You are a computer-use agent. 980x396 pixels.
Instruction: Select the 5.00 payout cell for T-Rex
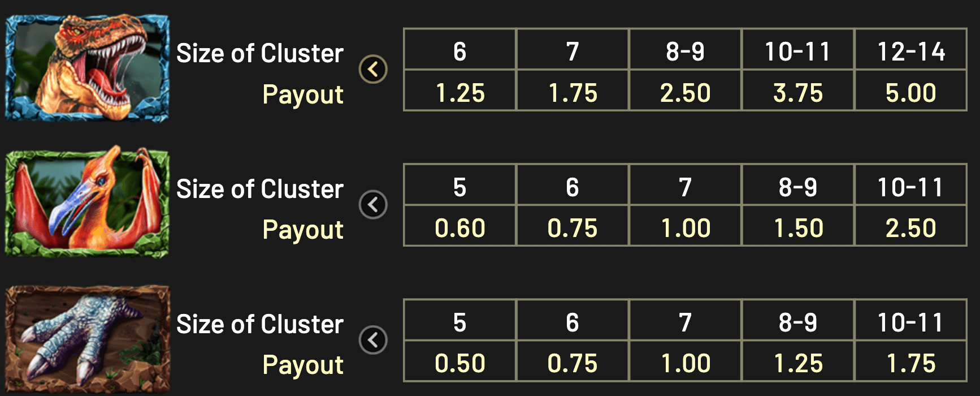(910, 93)
